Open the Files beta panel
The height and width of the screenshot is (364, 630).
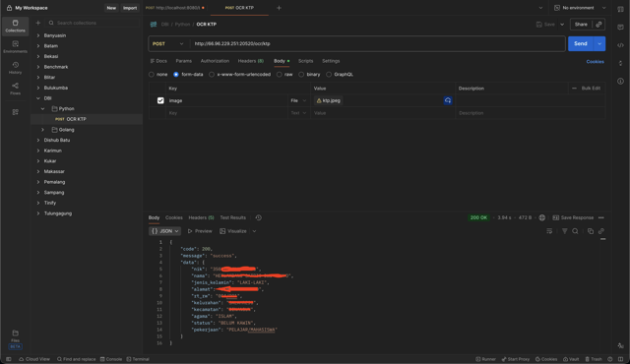[x=16, y=339]
